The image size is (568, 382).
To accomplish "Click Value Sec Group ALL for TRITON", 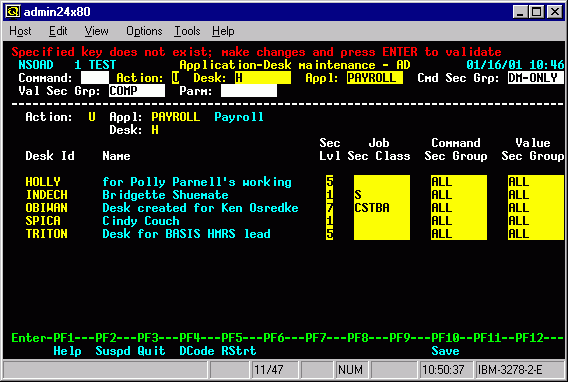I will pos(536,234).
